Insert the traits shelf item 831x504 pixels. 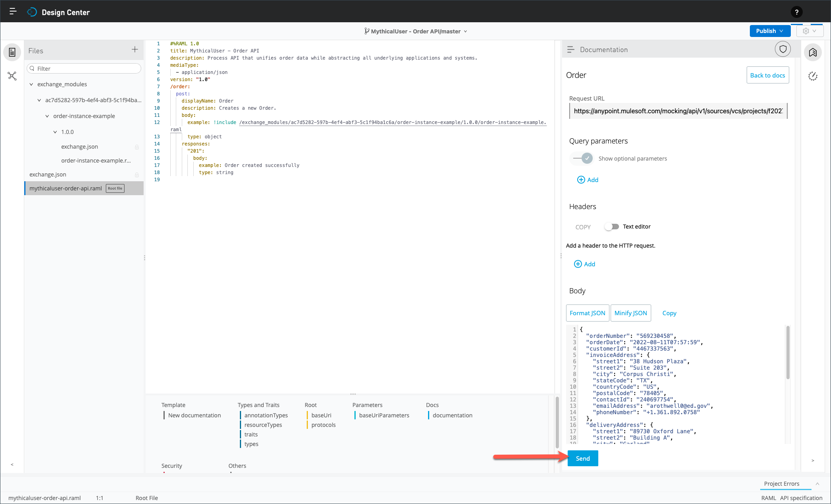[x=251, y=434]
